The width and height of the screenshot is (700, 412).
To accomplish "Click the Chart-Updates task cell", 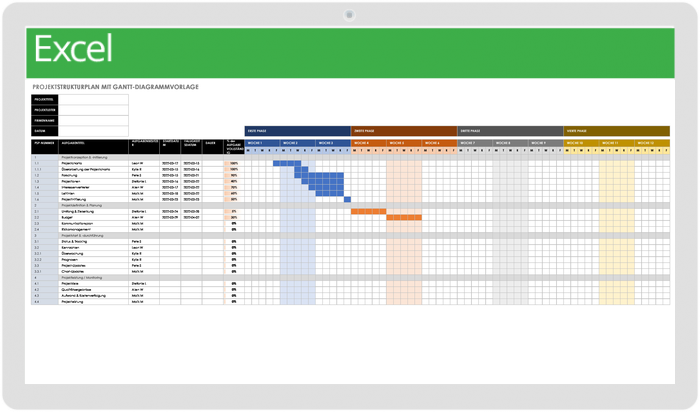I will [93, 271].
